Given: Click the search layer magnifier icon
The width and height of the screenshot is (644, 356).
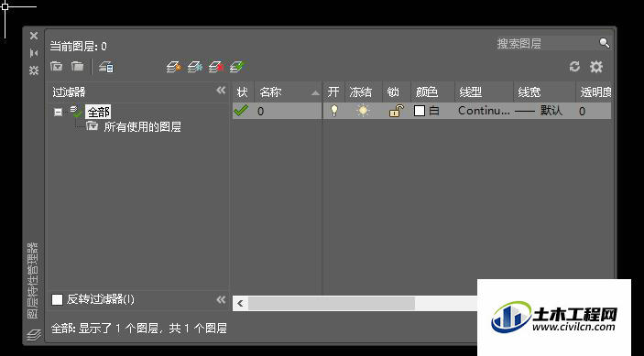Looking at the screenshot, I should 605,43.
